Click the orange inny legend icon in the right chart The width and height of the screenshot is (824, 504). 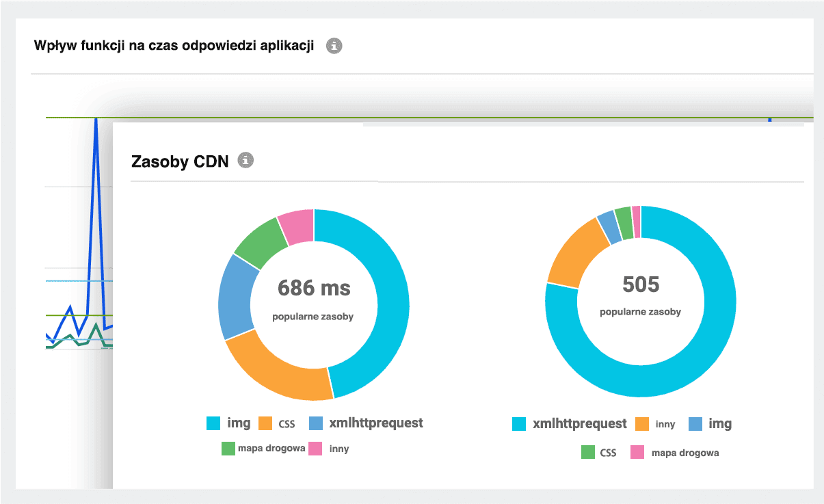click(641, 423)
